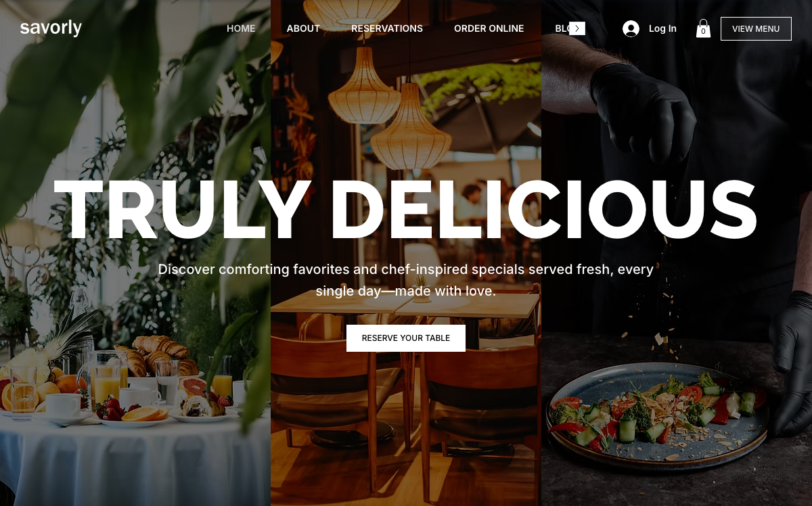
Task: Click the VIEW MENU button
Action: [756, 28]
